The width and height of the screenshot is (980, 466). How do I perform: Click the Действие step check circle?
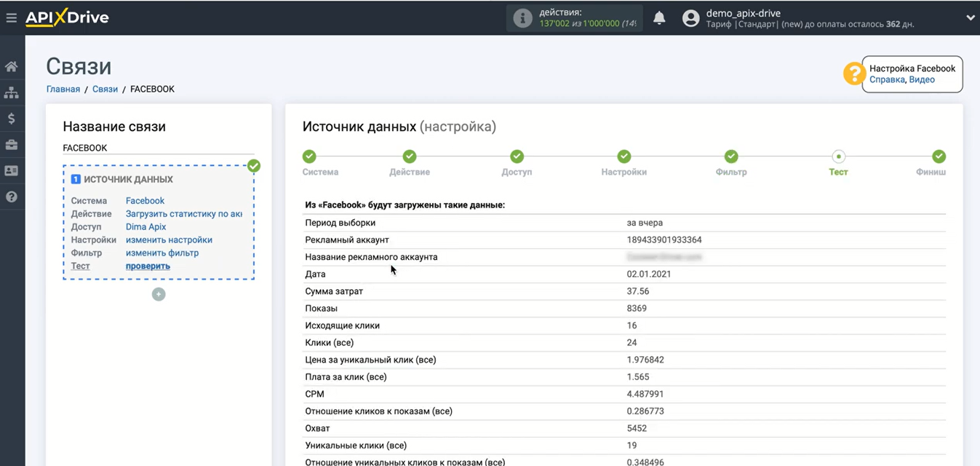[x=410, y=157]
